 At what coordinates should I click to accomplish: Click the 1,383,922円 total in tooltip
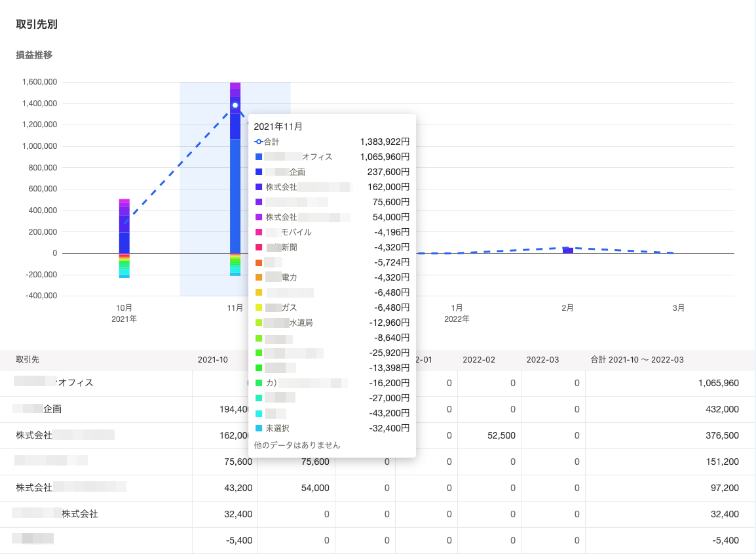pyautogui.click(x=385, y=142)
